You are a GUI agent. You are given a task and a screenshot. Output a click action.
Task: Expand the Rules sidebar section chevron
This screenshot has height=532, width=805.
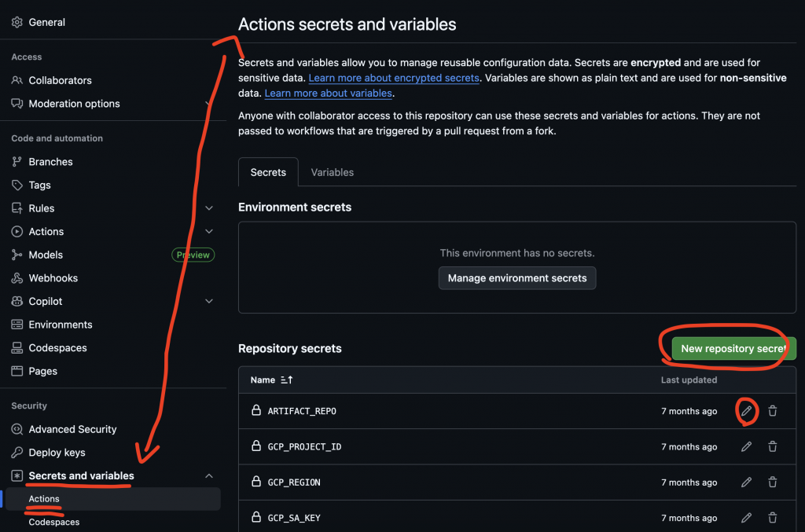[209, 208]
